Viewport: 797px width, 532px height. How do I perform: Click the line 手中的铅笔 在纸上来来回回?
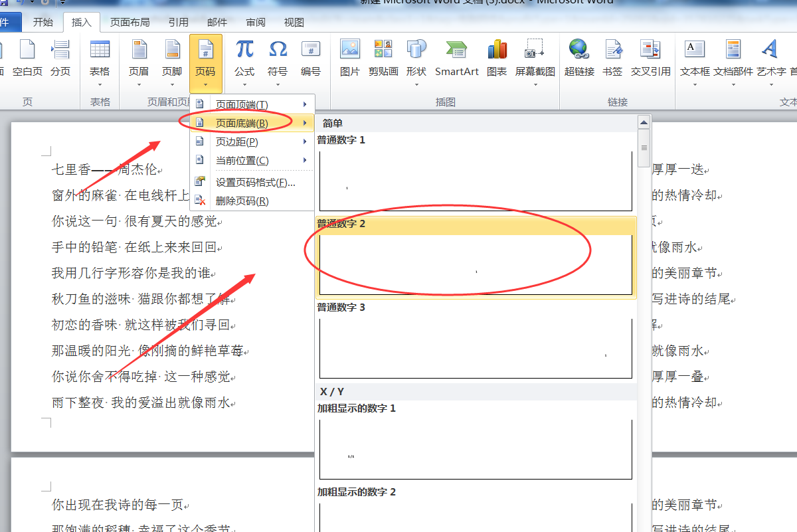point(134,247)
